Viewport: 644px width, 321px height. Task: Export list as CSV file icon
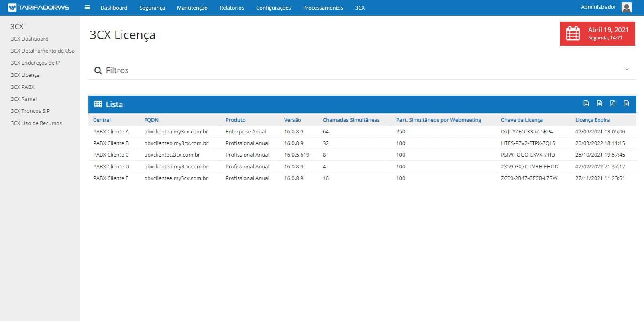pyautogui.click(x=599, y=104)
